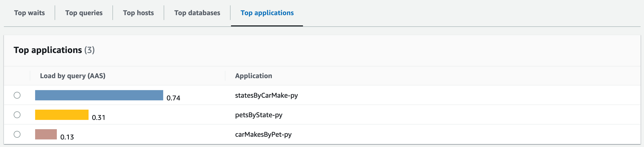The width and height of the screenshot is (644, 147).
Task: Click the Top applications tab
Action: click(x=267, y=13)
